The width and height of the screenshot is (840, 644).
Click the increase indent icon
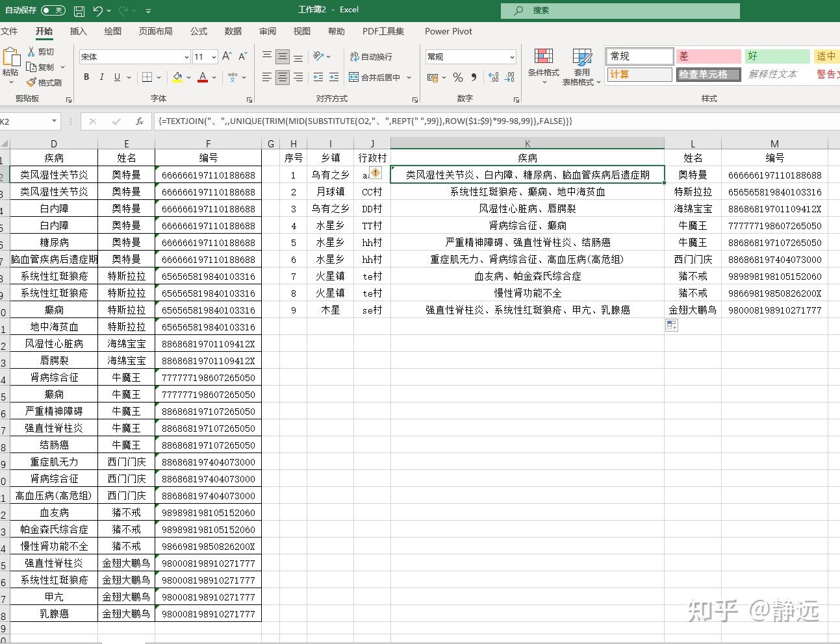(x=334, y=77)
